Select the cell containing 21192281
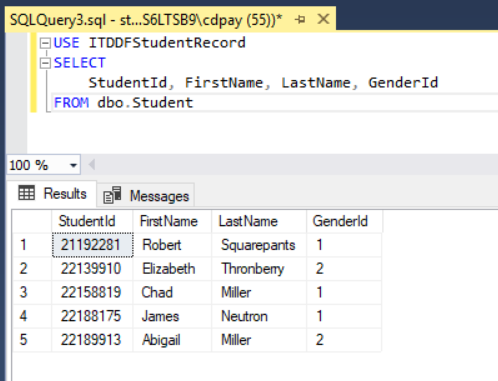Image resolution: width=498 pixels, height=381 pixels. point(93,245)
